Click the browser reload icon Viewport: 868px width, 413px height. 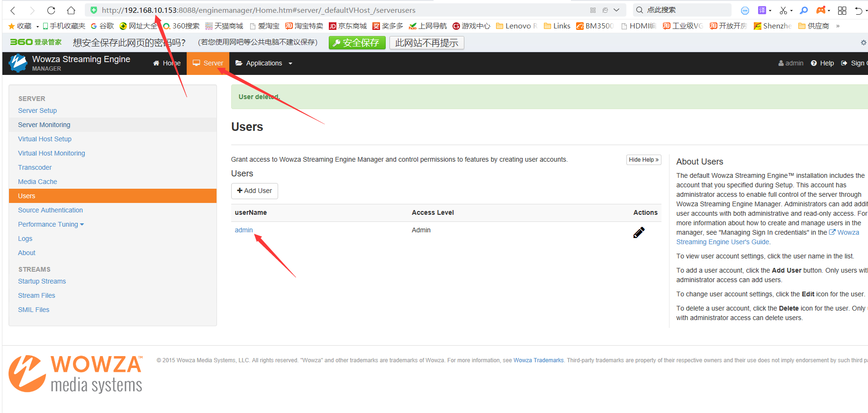51,10
